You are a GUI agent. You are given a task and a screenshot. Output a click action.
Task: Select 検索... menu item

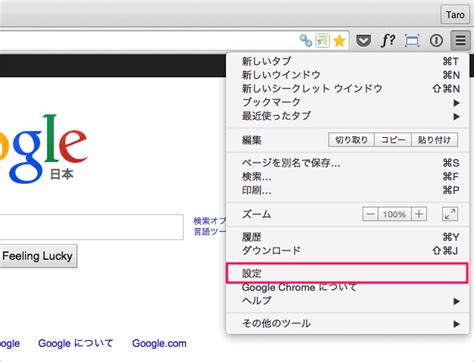click(348, 176)
